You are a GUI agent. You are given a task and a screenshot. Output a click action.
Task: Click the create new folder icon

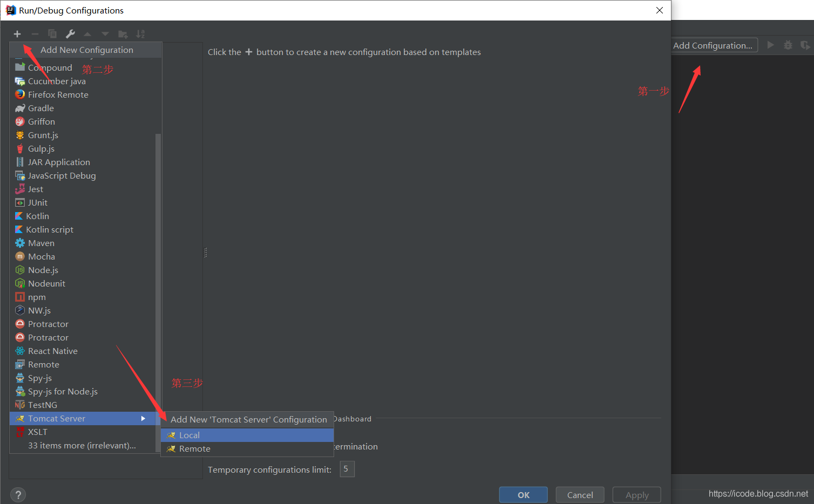123,34
